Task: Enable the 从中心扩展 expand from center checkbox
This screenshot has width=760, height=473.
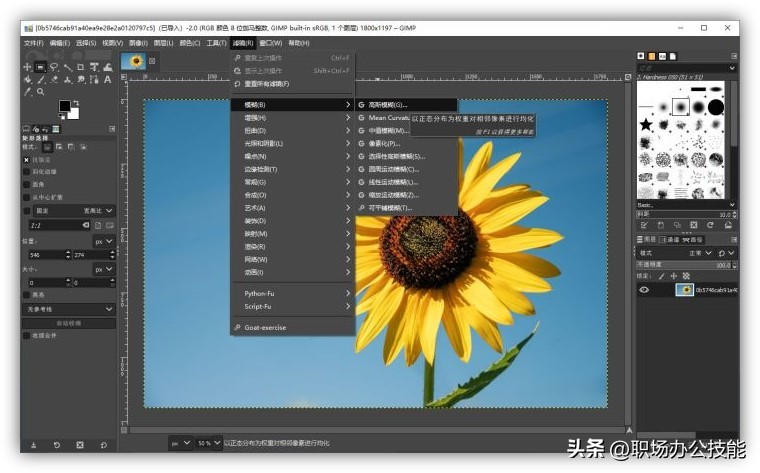Action: pyautogui.click(x=27, y=197)
